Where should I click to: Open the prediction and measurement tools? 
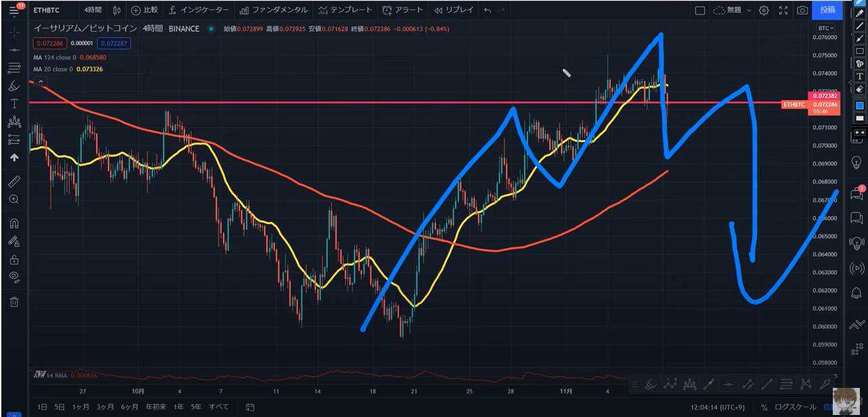(14, 139)
